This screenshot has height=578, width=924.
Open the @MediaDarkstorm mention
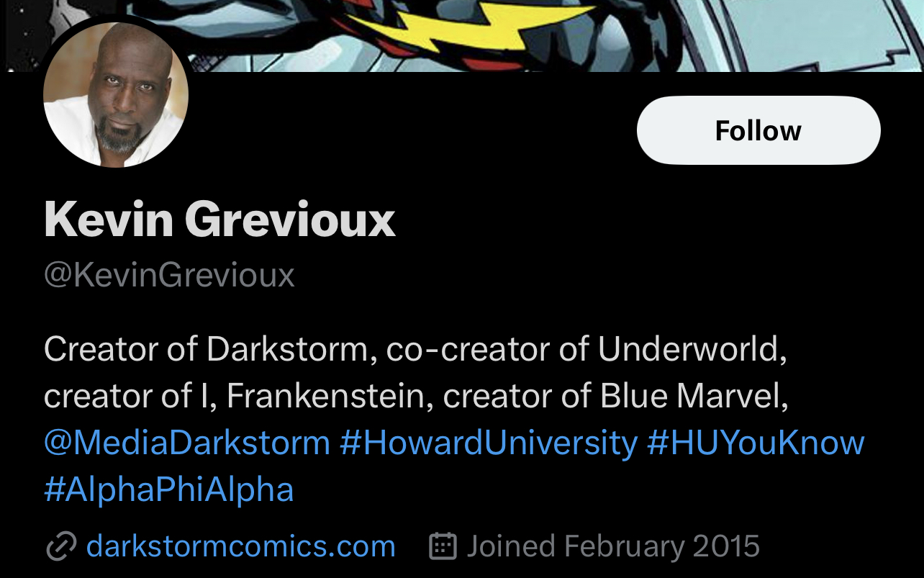(187, 442)
